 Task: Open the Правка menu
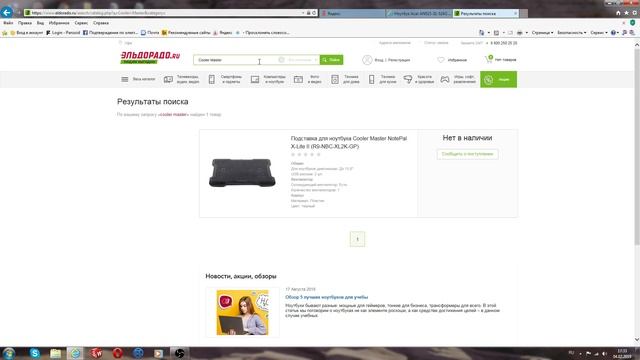point(24,23)
